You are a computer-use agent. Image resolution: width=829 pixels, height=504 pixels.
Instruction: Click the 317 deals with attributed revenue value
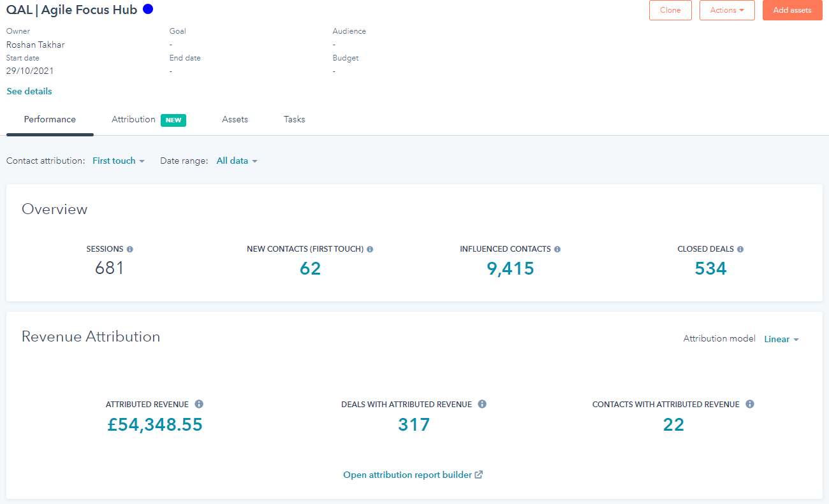point(414,424)
